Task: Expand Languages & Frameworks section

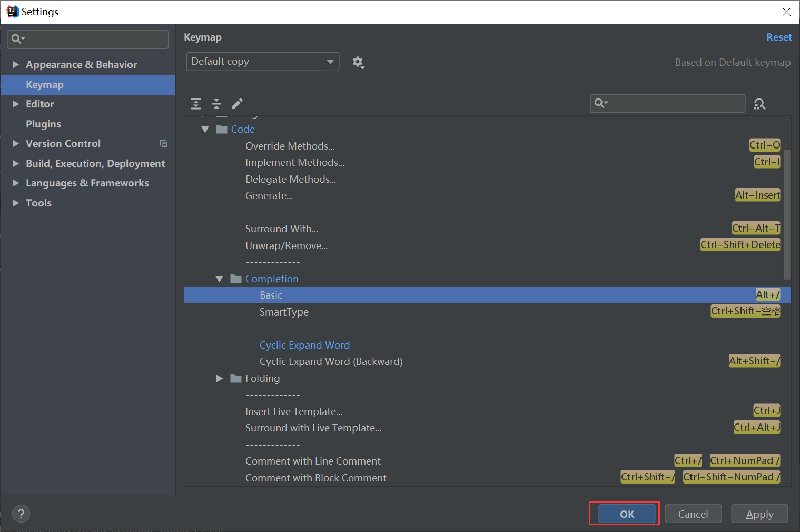Action: [x=16, y=183]
